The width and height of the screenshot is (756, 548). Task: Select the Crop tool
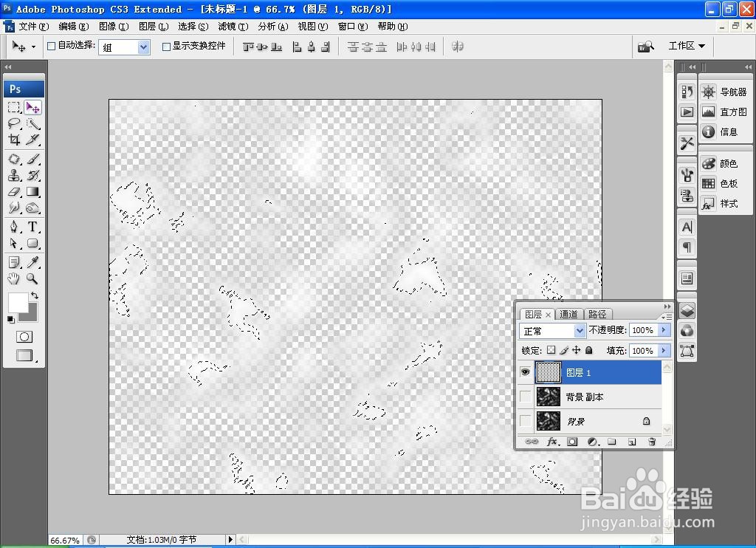click(14, 140)
